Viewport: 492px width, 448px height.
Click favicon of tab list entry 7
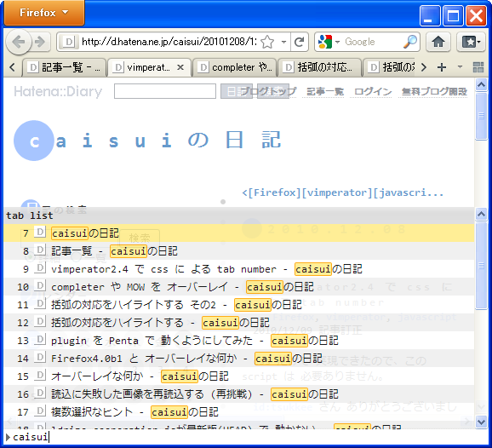coord(40,232)
